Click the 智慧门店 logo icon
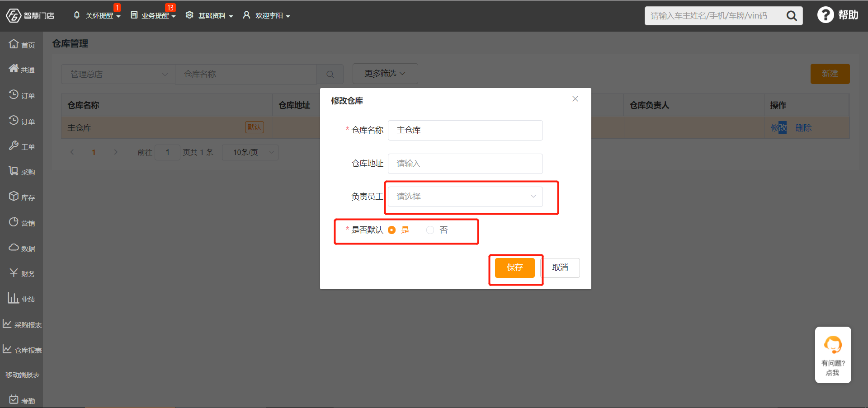 point(14,15)
